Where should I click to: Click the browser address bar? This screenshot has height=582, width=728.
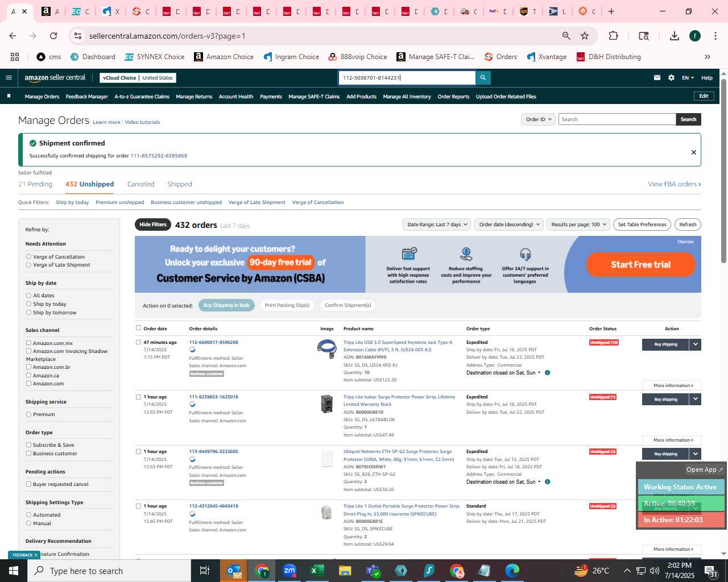(x=318, y=36)
